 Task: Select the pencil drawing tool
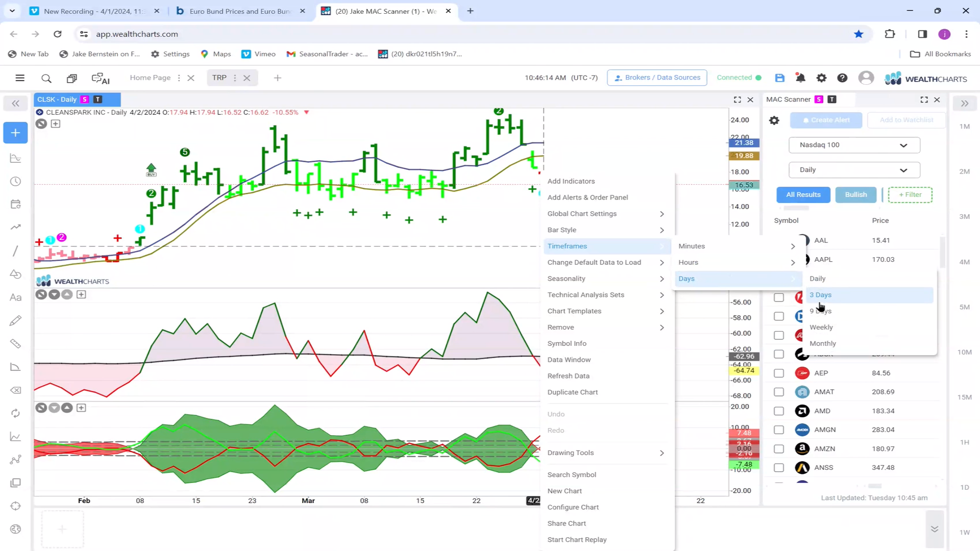pyautogui.click(x=15, y=320)
